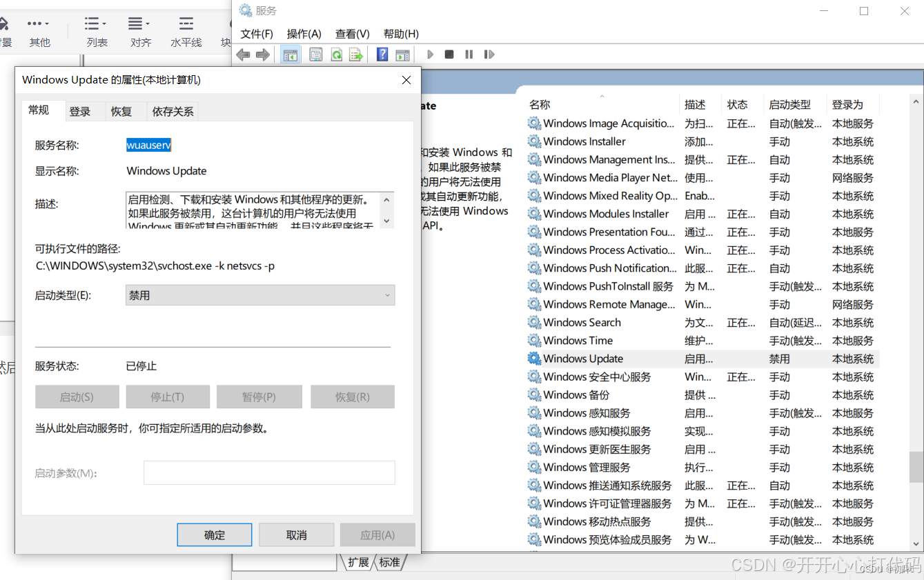Click the Start Service play icon in toolbar
924x580 pixels.
tap(431, 54)
